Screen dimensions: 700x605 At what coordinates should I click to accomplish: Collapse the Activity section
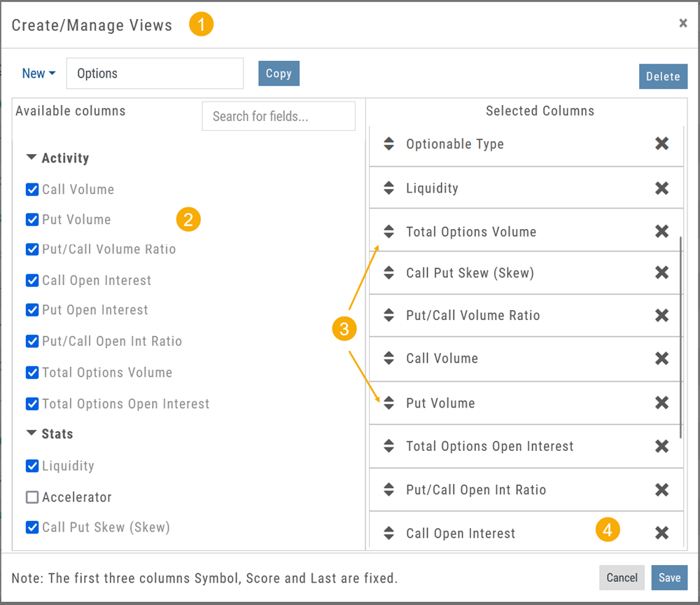point(31,158)
